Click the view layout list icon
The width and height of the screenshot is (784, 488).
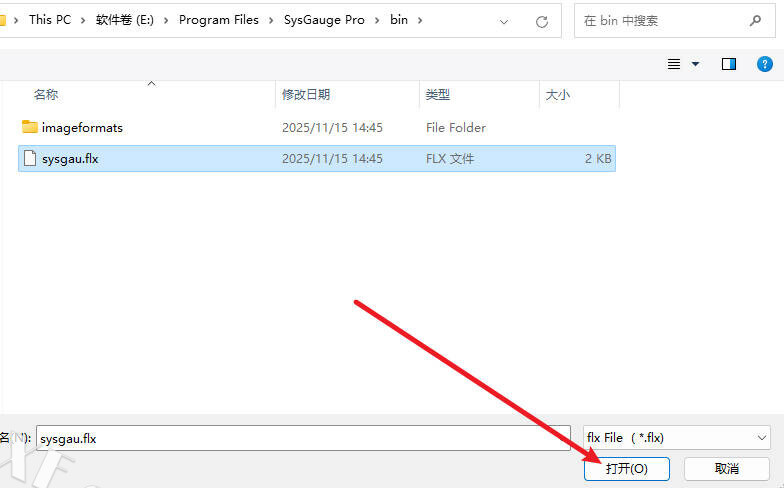(674, 64)
